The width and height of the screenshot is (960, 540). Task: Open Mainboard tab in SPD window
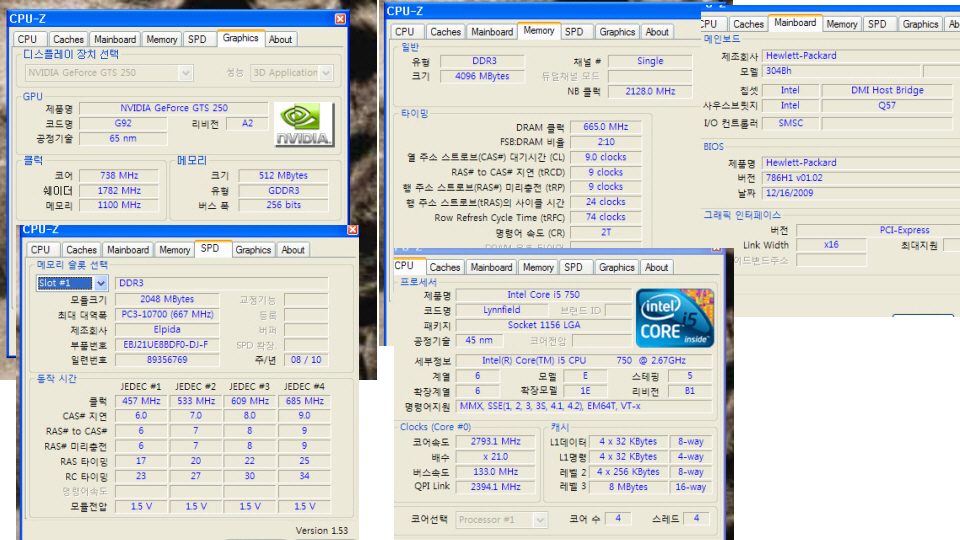[127, 250]
